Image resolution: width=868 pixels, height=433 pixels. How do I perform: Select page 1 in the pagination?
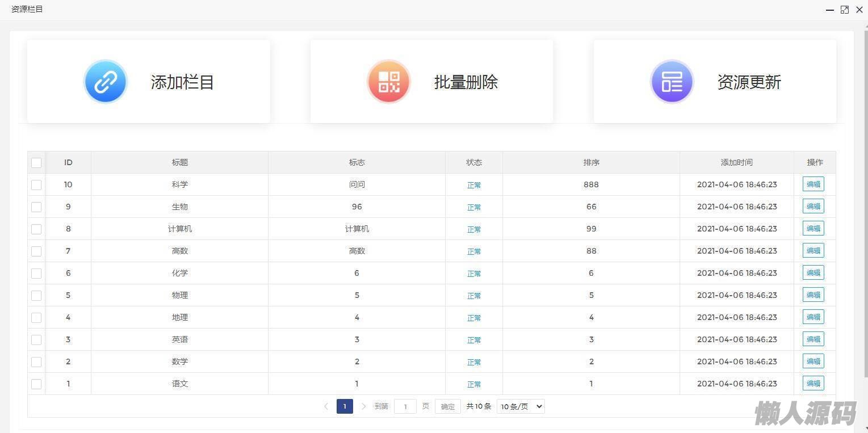click(345, 406)
